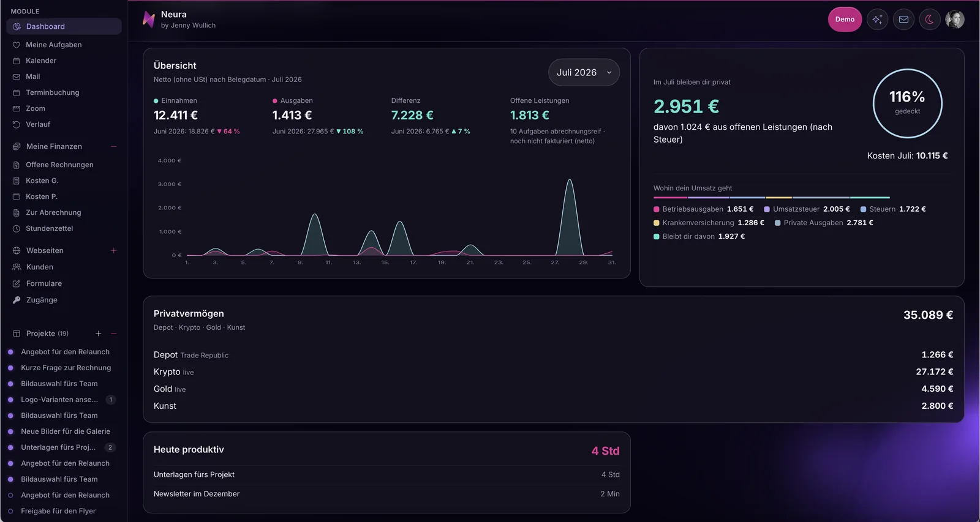Click the Kunst asset row
Screen dimensions: 980x522
553,406
